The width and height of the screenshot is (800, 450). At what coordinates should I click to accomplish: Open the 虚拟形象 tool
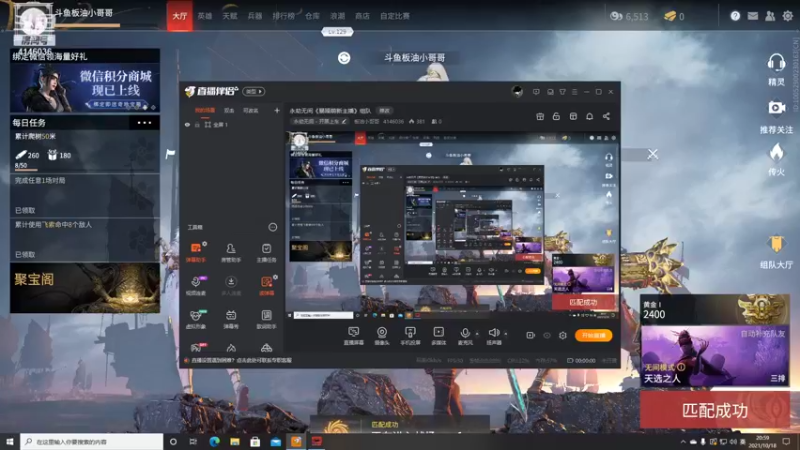point(196,319)
